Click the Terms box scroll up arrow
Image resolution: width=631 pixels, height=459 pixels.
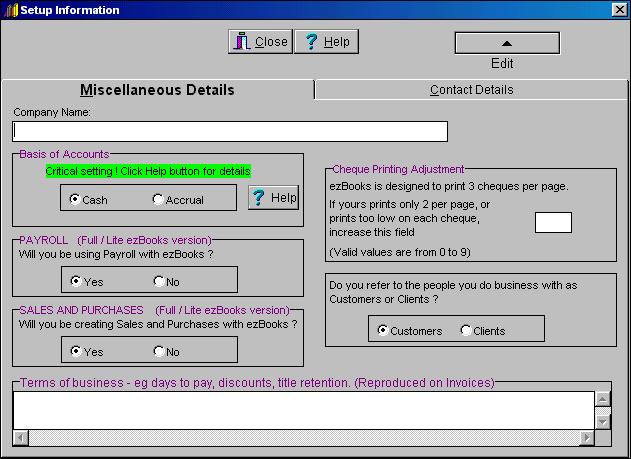[603, 399]
